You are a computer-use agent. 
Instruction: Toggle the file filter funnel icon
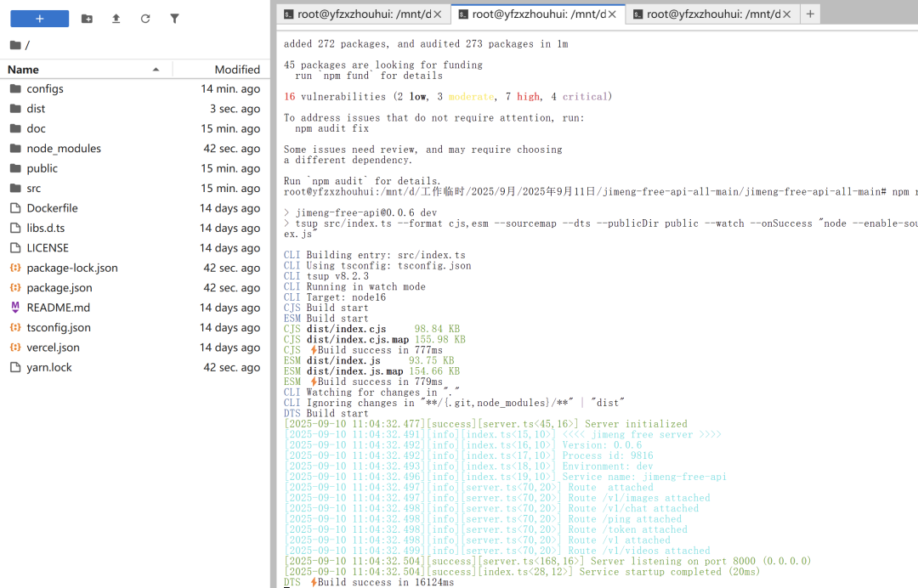click(174, 18)
